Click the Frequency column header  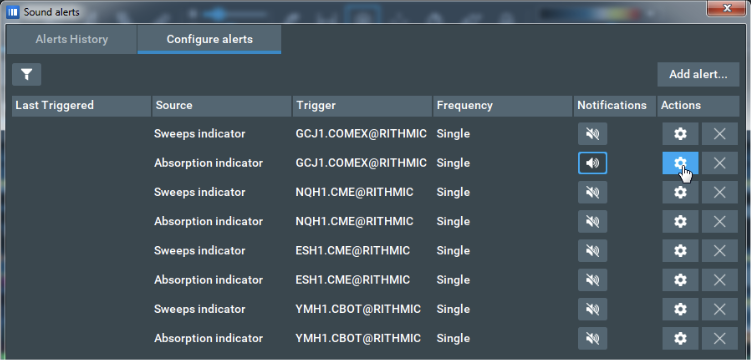[502, 105]
